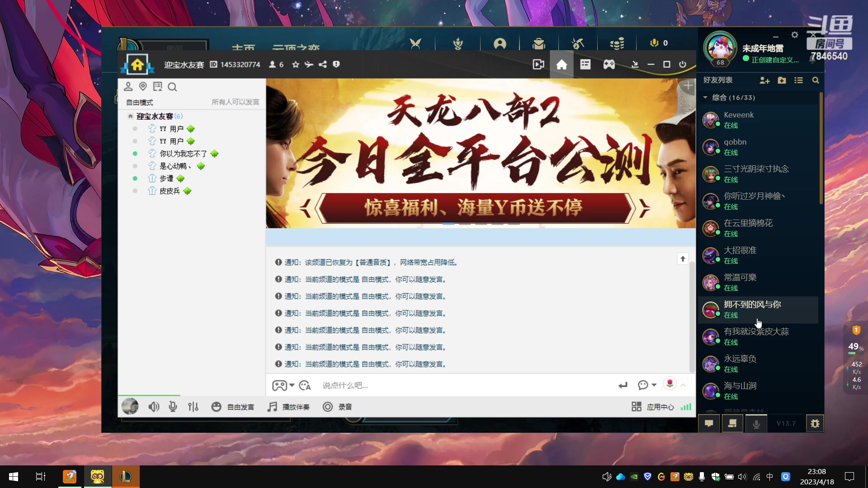This screenshot has height=488, width=868.
Task: Open the audio mixer settings icon
Action: pyautogui.click(x=193, y=407)
